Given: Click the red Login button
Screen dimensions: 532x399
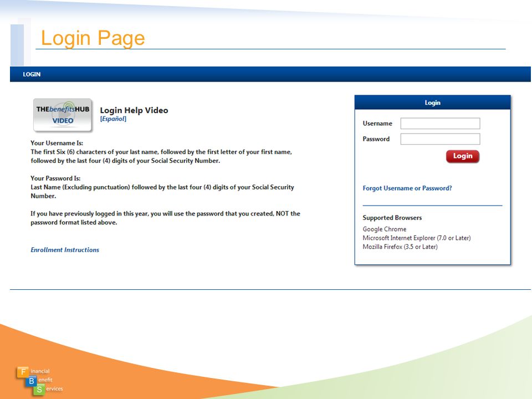Looking at the screenshot, I should (x=462, y=156).
